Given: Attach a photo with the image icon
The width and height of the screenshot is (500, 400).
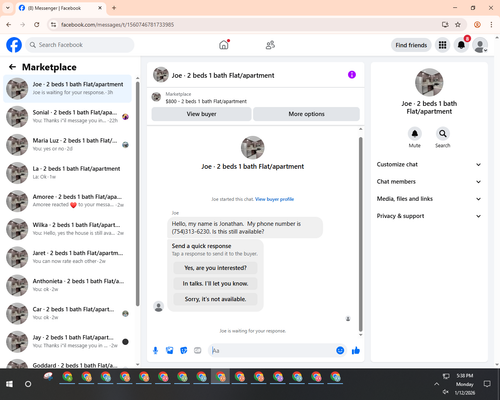Looking at the screenshot, I should point(170,350).
